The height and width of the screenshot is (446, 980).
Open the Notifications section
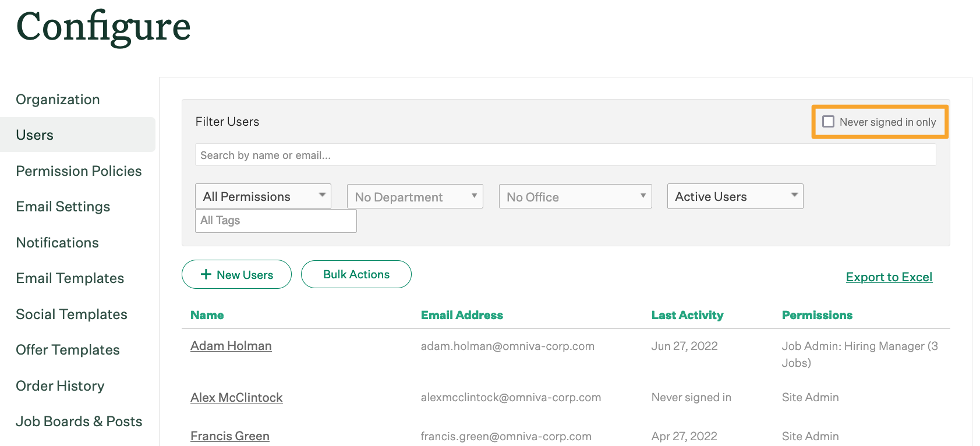[57, 243]
